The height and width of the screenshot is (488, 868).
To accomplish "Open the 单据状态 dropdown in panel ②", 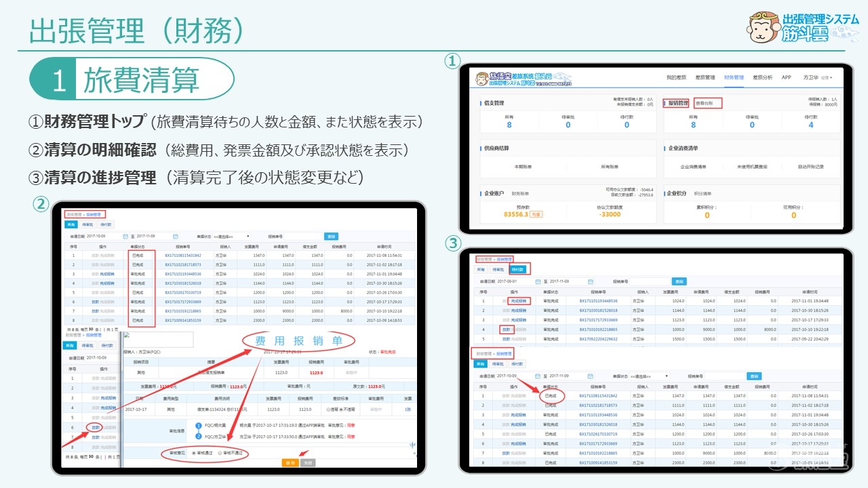I will [231, 237].
